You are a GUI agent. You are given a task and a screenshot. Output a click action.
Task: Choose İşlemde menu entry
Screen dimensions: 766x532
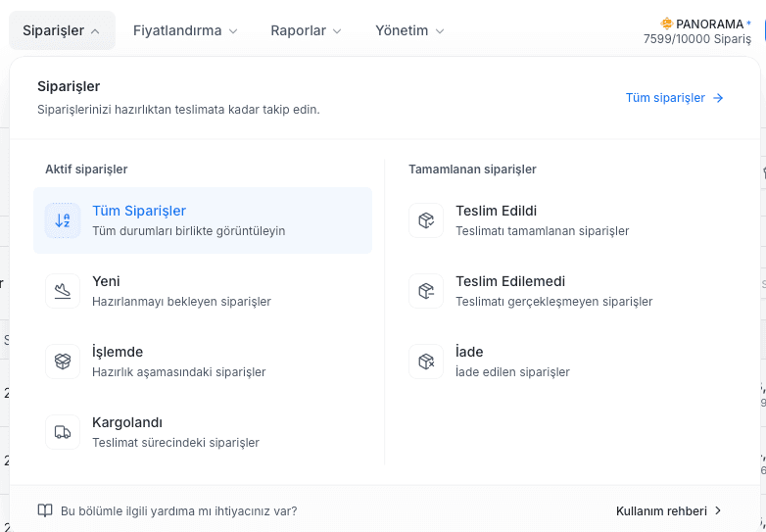[203, 362]
